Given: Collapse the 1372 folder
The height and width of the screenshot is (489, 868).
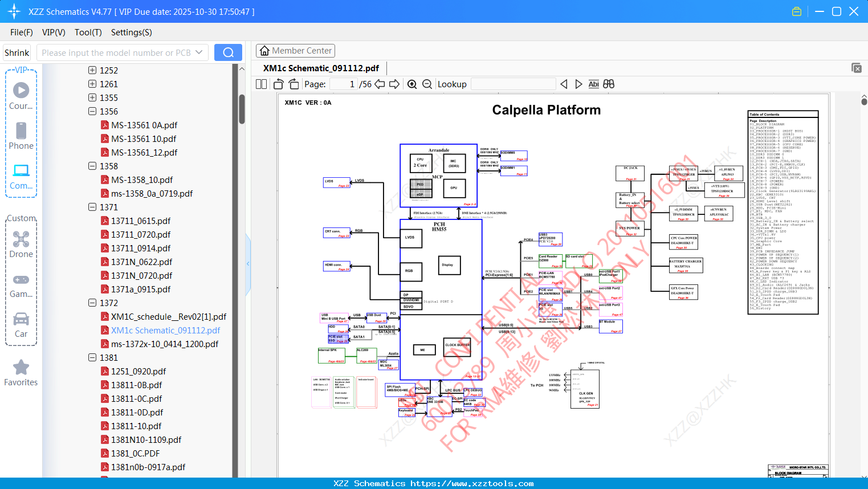Looking at the screenshot, I should 92,303.
